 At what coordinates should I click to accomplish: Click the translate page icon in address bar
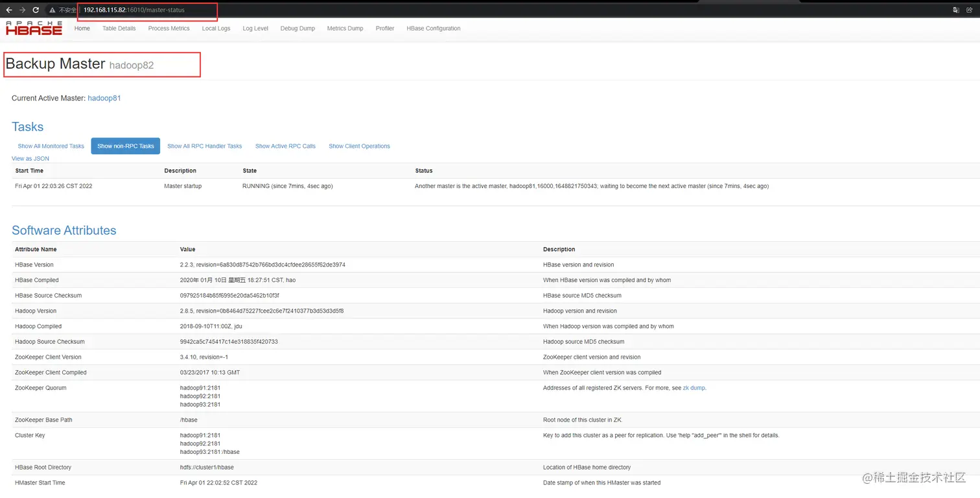click(x=956, y=10)
